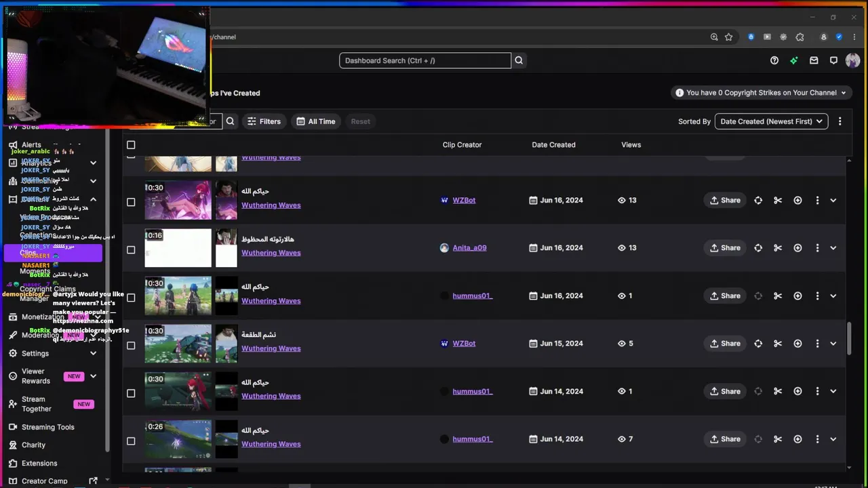The image size is (868, 488).
Task: Click the circled plus icon for WZBot Jun 16 clip
Action: tap(797, 200)
